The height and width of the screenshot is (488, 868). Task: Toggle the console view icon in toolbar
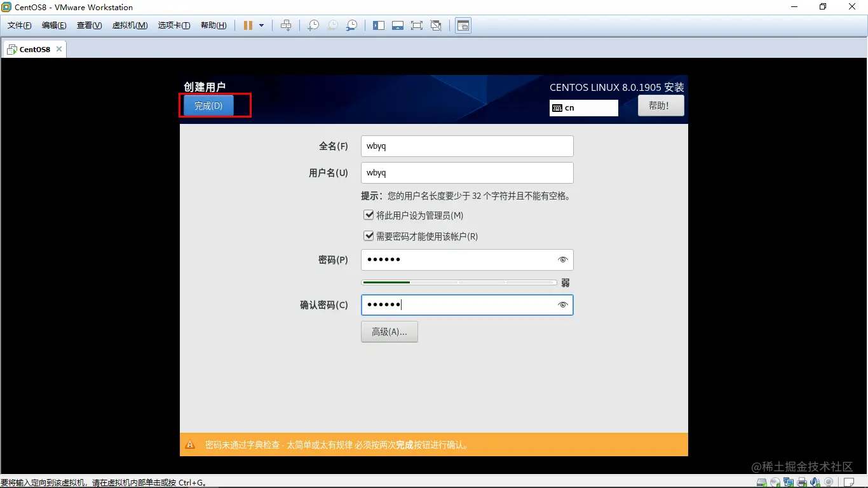[x=463, y=25]
